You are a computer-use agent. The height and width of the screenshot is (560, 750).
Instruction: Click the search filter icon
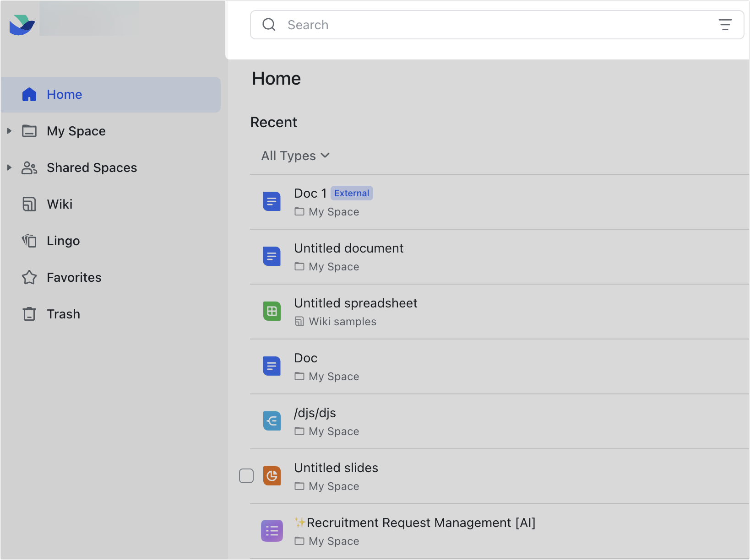726,25
